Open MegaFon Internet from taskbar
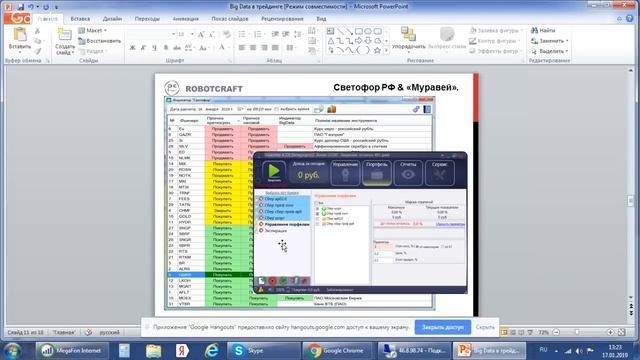The height and width of the screenshot is (360, 640). (x=72, y=351)
